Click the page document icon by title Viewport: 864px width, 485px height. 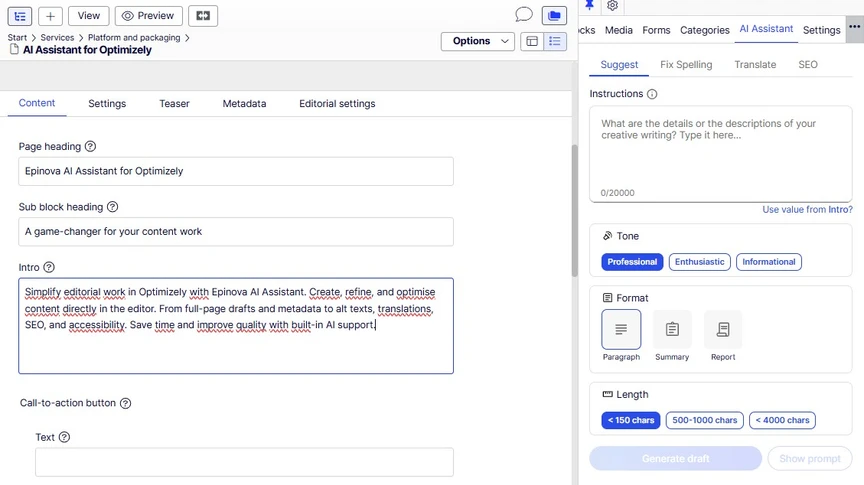(x=14, y=50)
